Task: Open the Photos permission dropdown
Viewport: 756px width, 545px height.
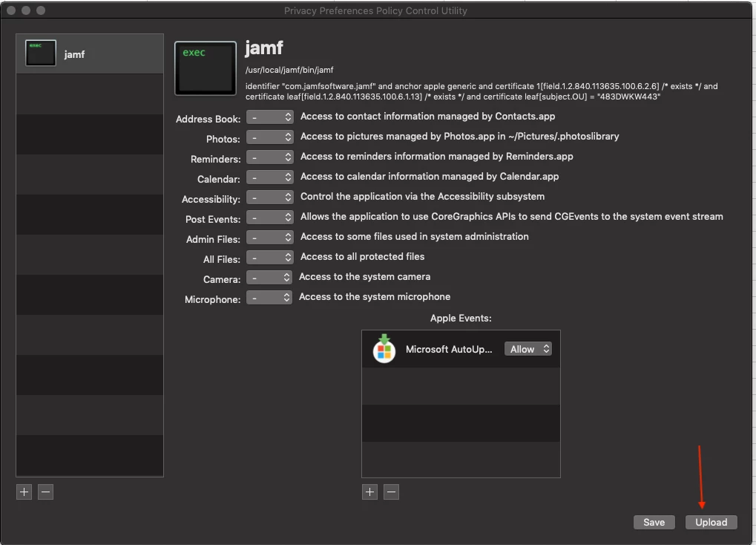Action: pyautogui.click(x=269, y=137)
